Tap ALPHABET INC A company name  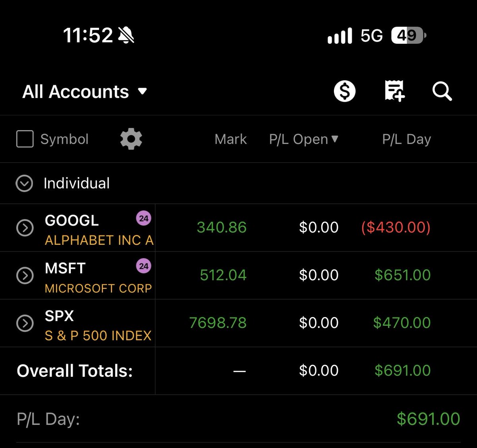[x=99, y=240]
